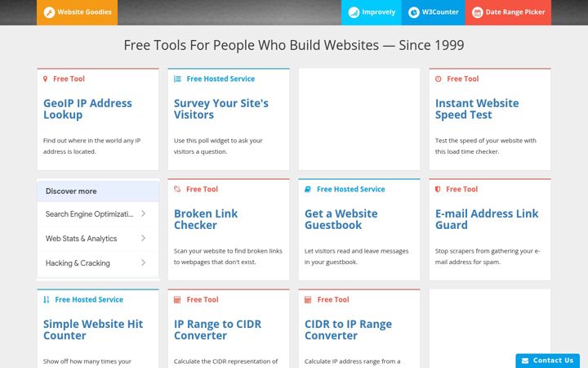Click the Discover more heading
Screen dimensions: 588x368
point(71,191)
